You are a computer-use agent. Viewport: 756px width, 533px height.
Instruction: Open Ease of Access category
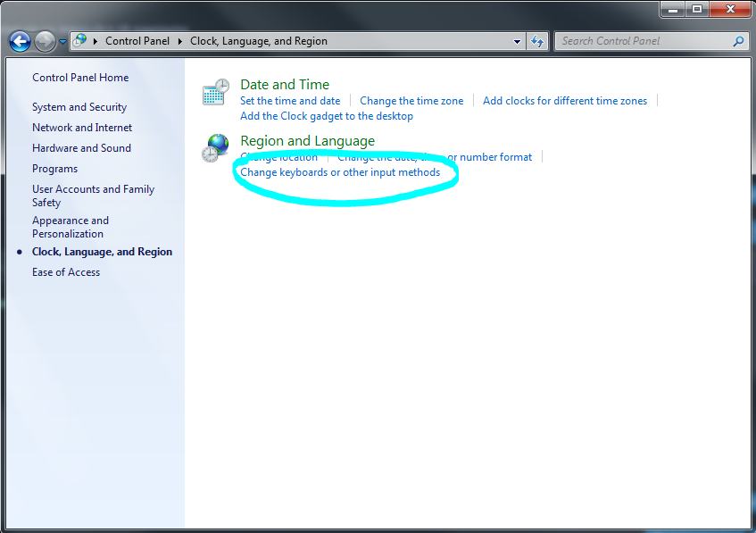pyautogui.click(x=66, y=272)
